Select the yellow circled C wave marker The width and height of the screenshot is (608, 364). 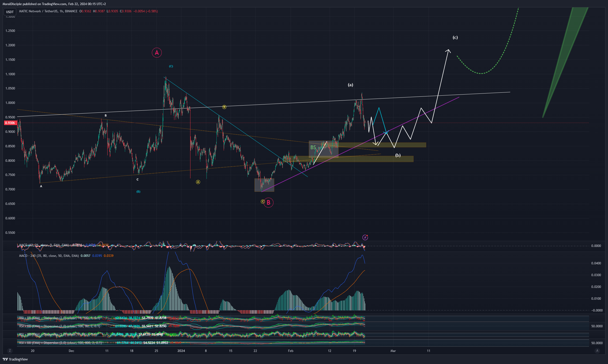pyautogui.click(x=263, y=202)
